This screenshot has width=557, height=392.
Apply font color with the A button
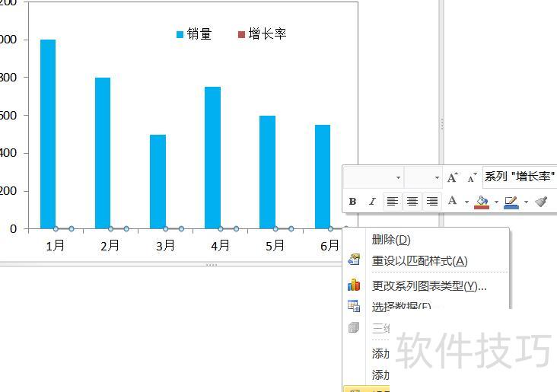click(x=452, y=201)
